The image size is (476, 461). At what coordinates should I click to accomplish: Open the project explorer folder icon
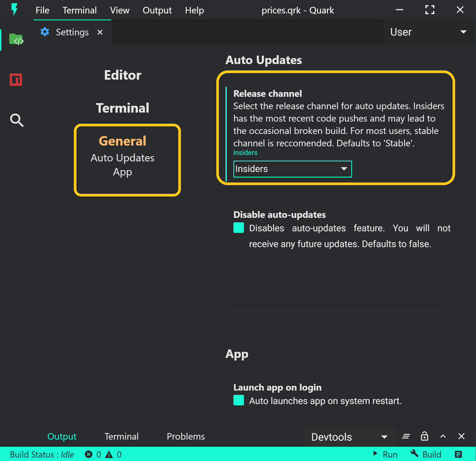coord(16,39)
